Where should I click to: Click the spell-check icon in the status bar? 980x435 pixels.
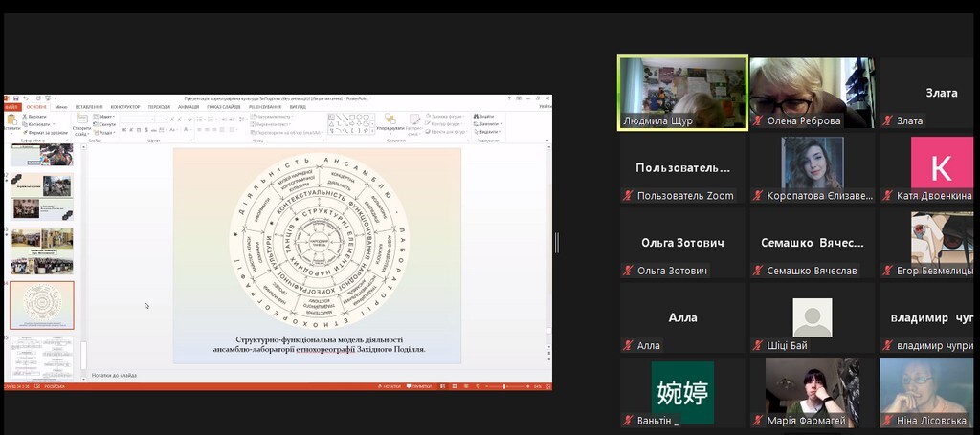(x=37, y=386)
